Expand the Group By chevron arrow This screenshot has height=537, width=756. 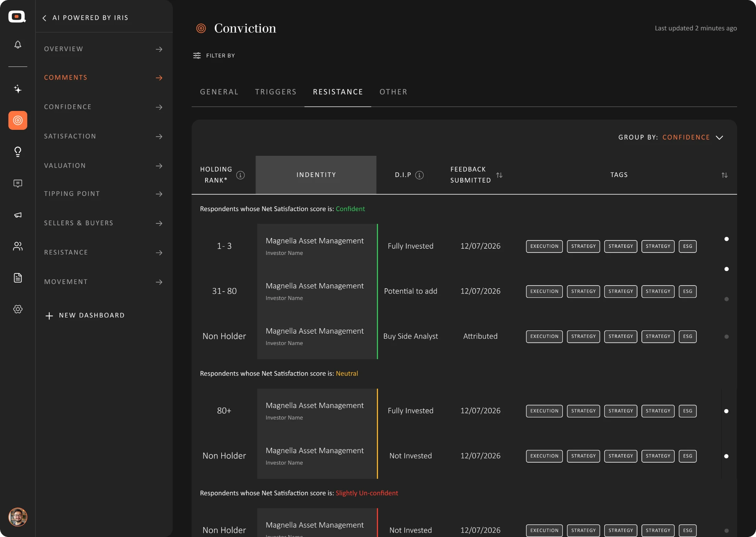[719, 137]
